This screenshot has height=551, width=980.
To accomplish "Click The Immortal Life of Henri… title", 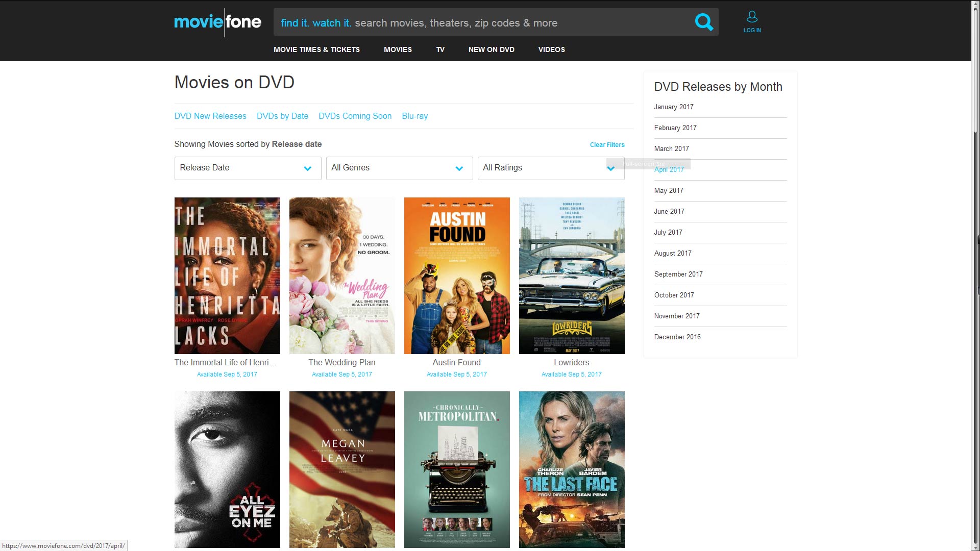I will 225,362.
